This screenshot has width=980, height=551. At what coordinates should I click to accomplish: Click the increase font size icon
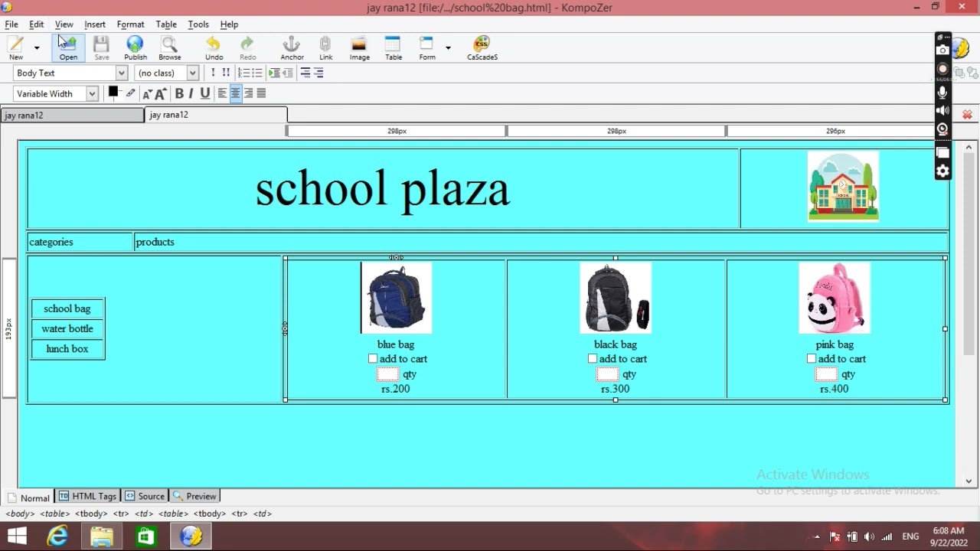(161, 94)
